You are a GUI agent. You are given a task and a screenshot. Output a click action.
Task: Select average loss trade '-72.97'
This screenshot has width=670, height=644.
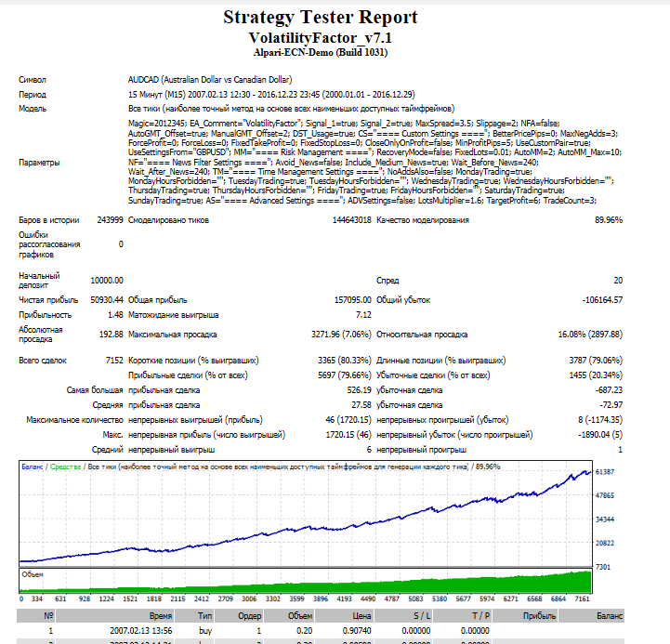coord(611,405)
